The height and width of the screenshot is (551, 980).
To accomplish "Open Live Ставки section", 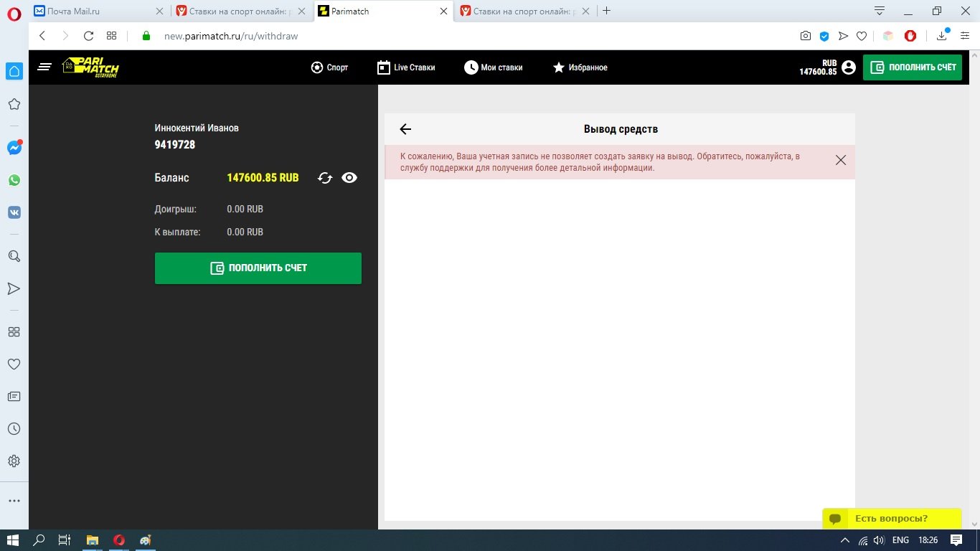I will 406,67.
